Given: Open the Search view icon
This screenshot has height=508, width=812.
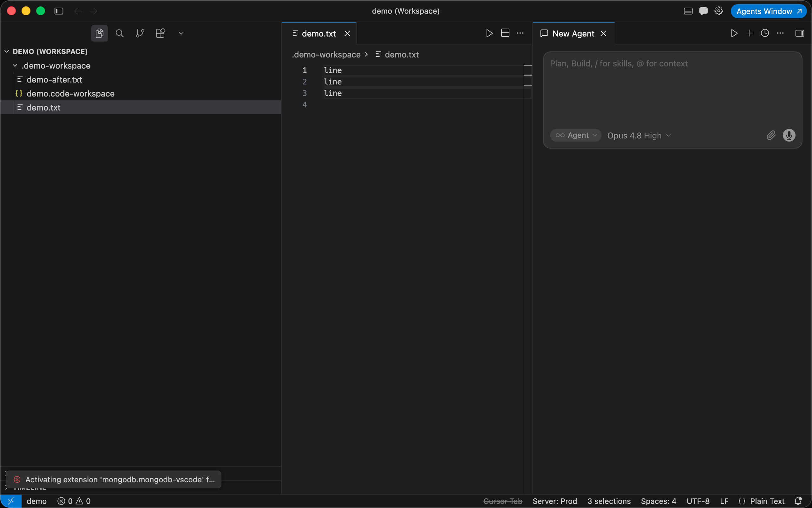Looking at the screenshot, I should click(x=120, y=33).
